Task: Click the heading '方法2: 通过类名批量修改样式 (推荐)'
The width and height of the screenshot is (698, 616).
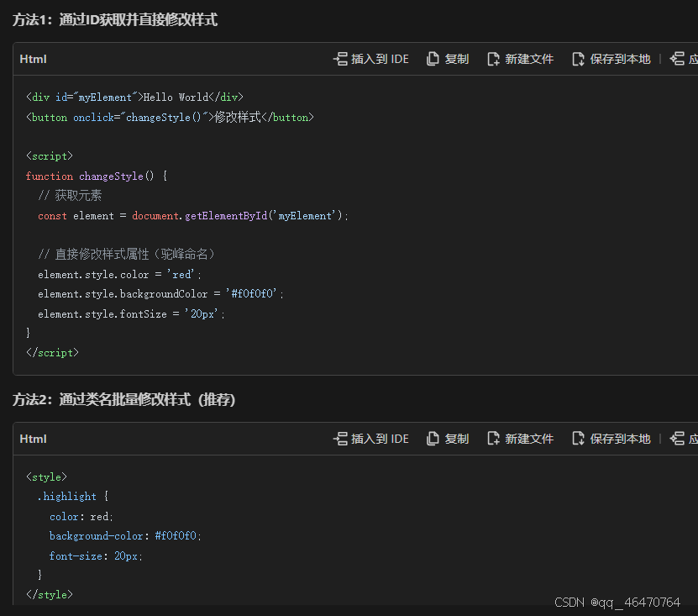Action: click(123, 399)
